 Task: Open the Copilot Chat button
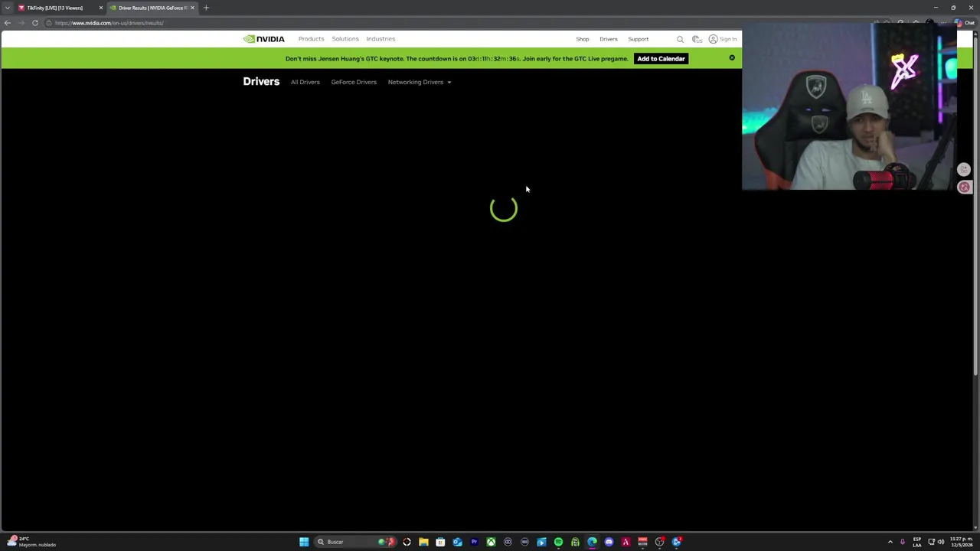[964, 23]
